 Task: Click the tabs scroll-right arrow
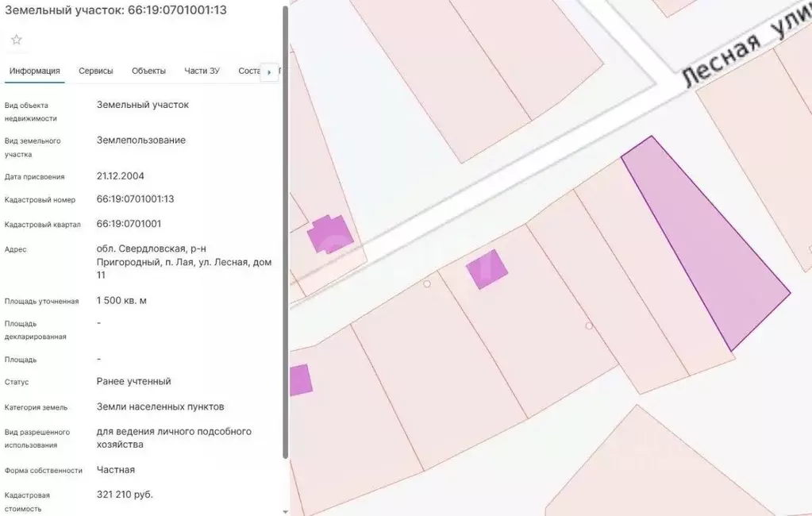point(269,72)
